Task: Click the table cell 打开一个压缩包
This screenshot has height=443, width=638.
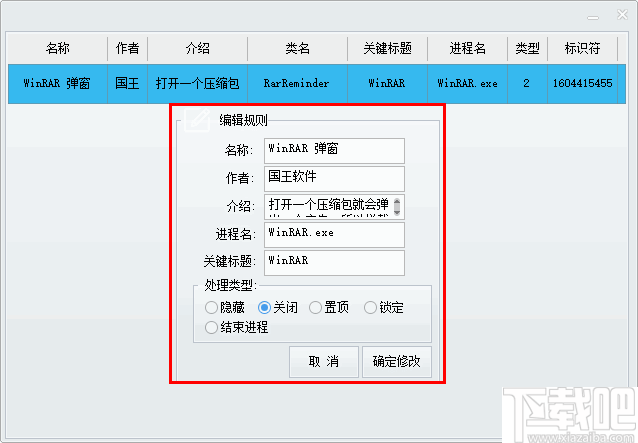Action: [197, 84]
